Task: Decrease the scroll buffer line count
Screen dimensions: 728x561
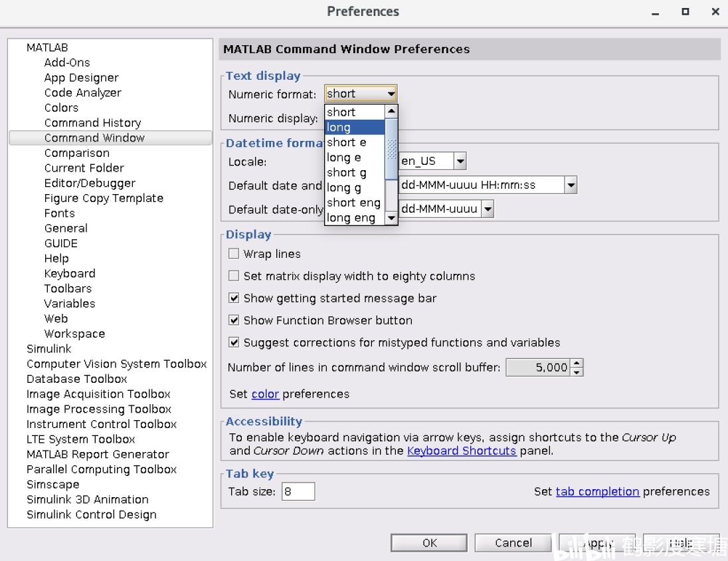Action: coord(577,372)
